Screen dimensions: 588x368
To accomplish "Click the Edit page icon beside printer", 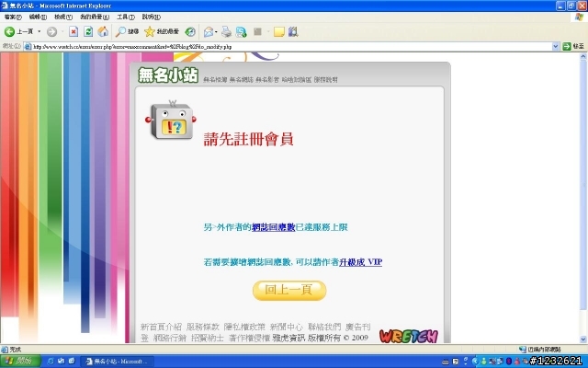I will tap(241, 32).
